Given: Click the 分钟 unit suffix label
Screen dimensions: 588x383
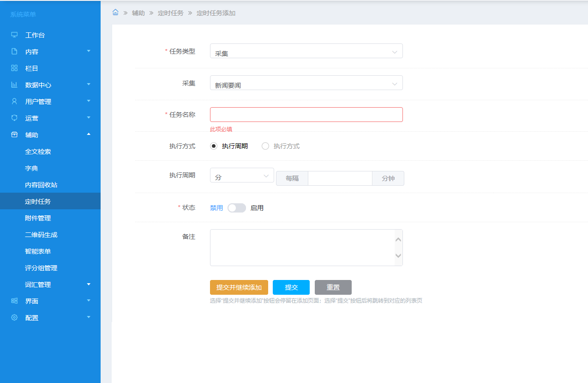Looking at the screenshot, I should (388, 178).
